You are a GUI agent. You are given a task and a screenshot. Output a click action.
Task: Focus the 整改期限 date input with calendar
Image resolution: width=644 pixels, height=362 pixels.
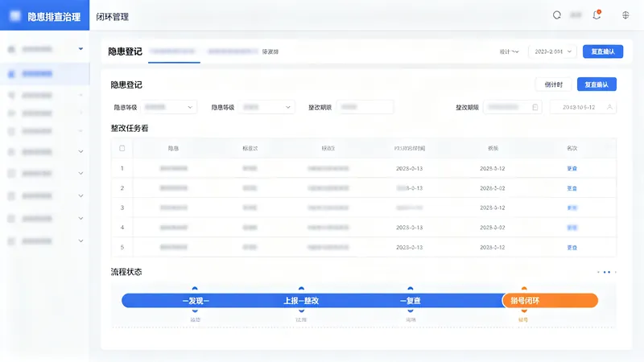click(x=512, y=107)
